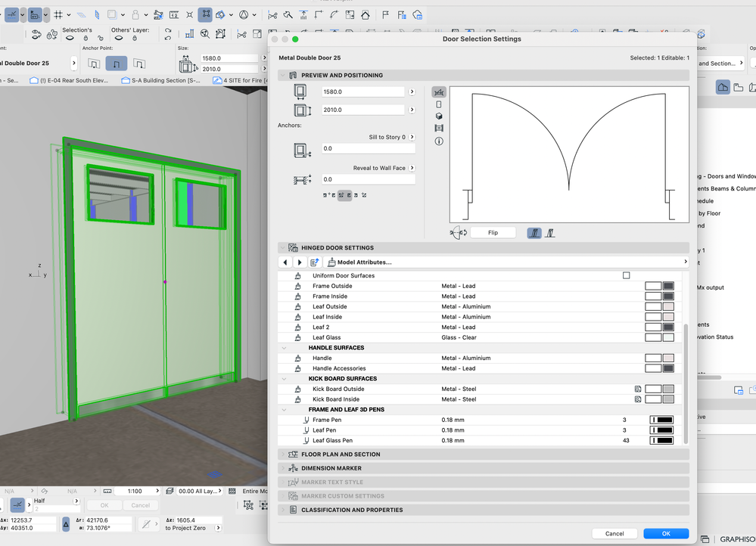Show the door info preview icon
756x546 pixels.
tap(439, 141)
